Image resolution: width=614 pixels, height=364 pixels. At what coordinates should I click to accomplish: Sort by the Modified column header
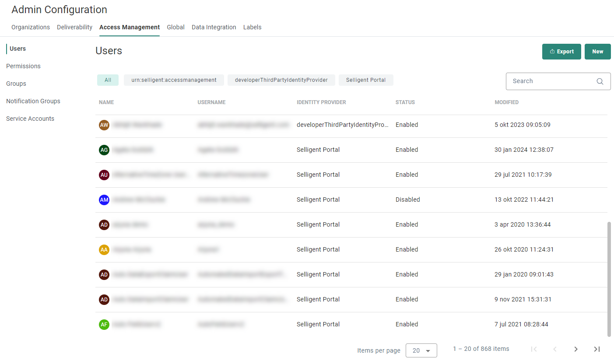[x=506, y=102]
